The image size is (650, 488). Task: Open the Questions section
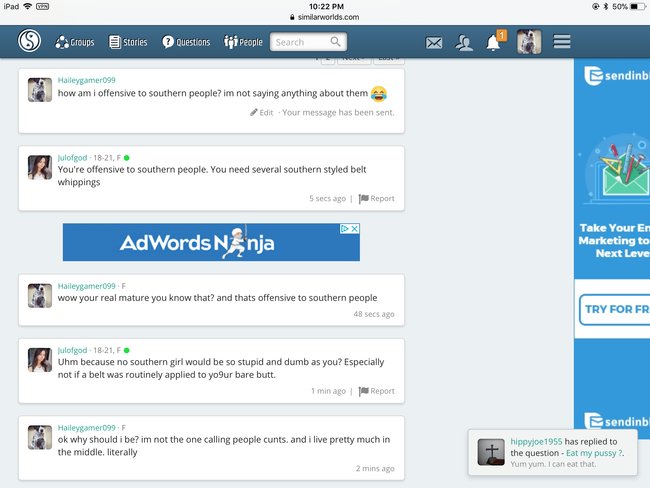(x=186, y=42)
